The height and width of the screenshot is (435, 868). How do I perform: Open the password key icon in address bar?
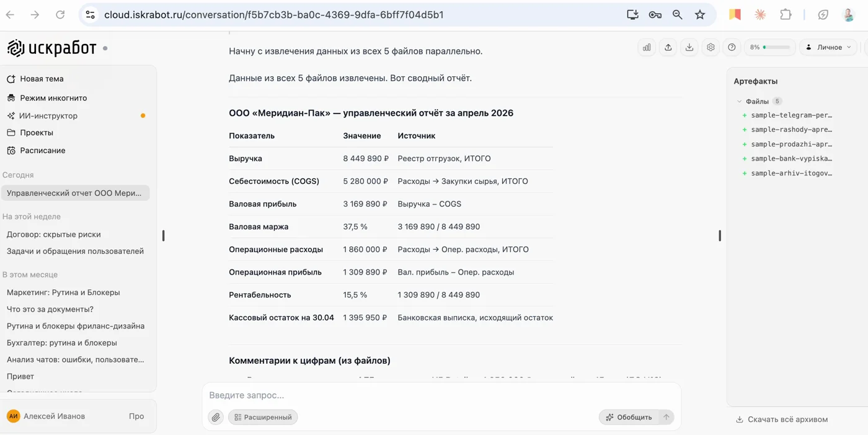(655, 15)
